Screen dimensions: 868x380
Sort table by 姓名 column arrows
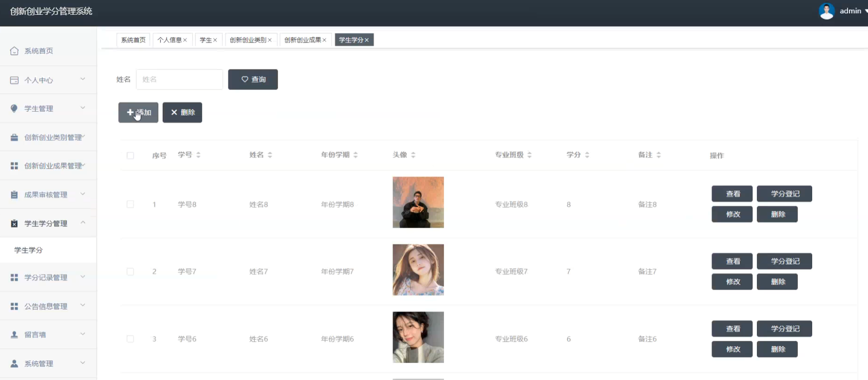270,155
